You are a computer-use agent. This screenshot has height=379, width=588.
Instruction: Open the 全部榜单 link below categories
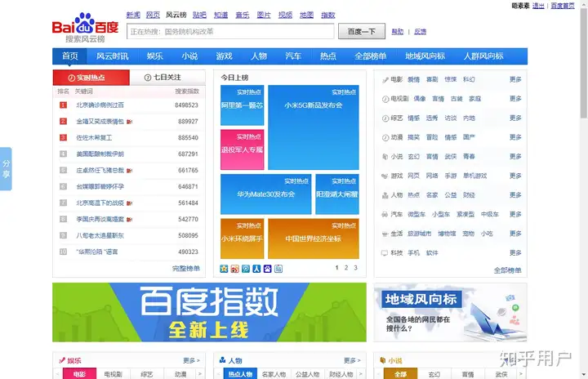[x=507, y=270]
